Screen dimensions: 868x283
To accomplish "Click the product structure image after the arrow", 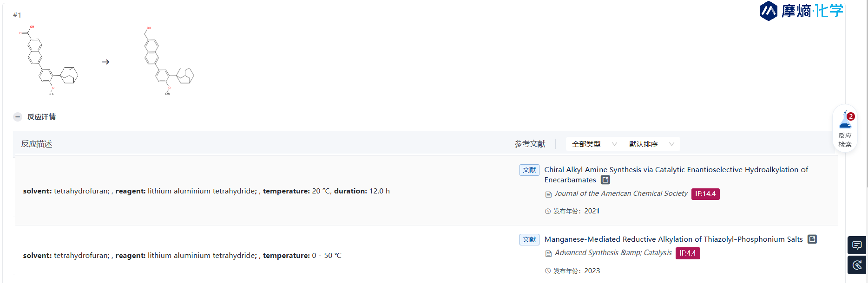I will tap(169, 60).
